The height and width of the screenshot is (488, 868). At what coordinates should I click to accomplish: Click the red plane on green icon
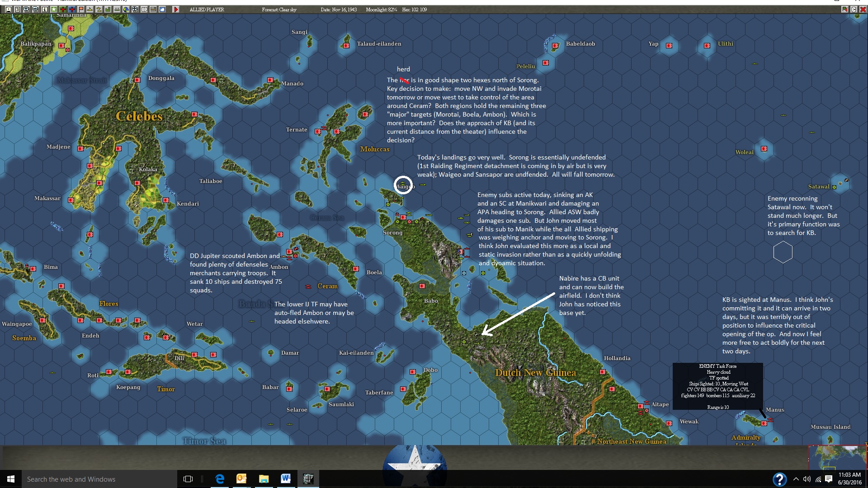(x=63, y=9)
